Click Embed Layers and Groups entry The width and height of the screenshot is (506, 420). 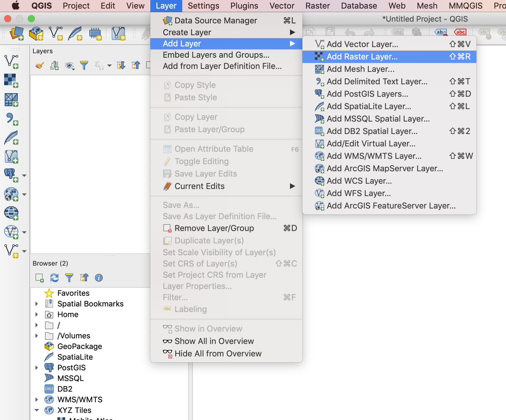point(216,55)
